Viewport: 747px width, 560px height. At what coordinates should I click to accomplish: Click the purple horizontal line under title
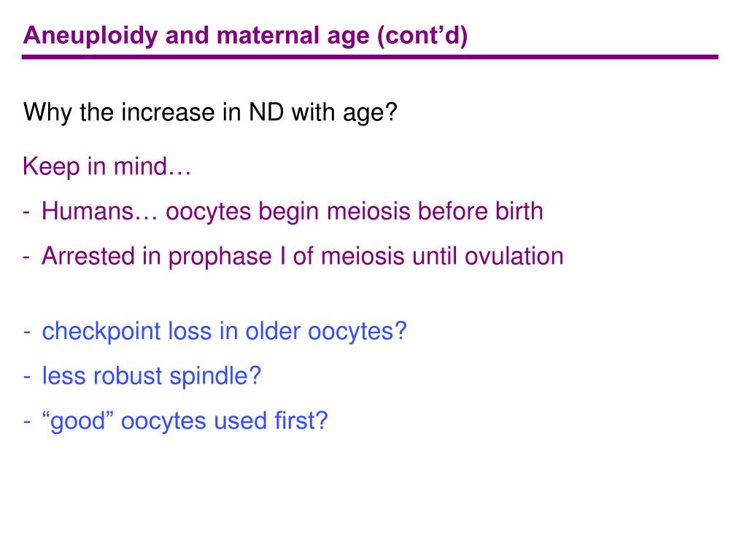[x=370, y=57]
